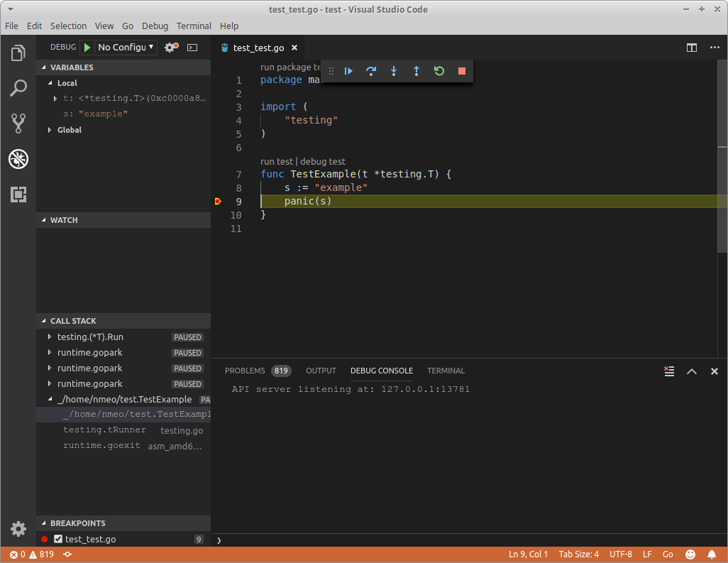
Task: Restart the debug session
Action: (439, 71)
